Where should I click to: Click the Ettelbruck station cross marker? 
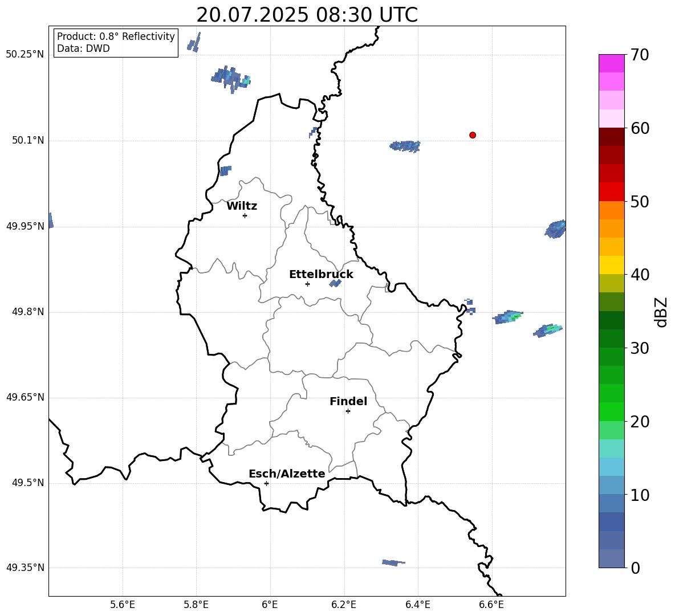tap(307, 284)
